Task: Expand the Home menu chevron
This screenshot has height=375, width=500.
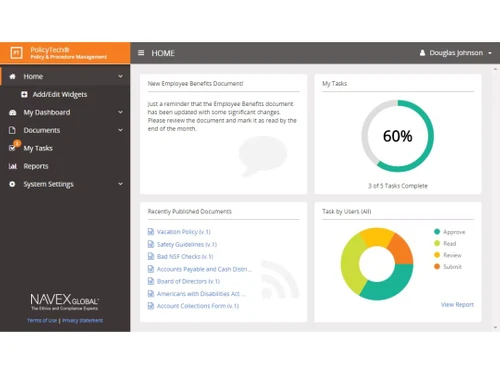Action: tap(120, 76)
